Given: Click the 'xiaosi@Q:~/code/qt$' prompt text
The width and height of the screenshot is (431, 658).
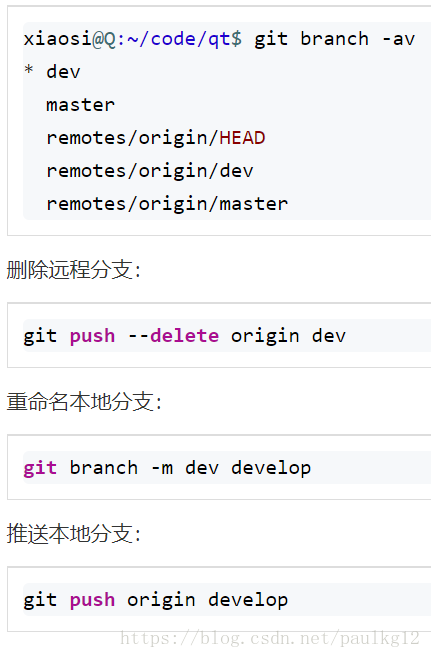Looking at the screenshot, I should click(x=133, y=39).
